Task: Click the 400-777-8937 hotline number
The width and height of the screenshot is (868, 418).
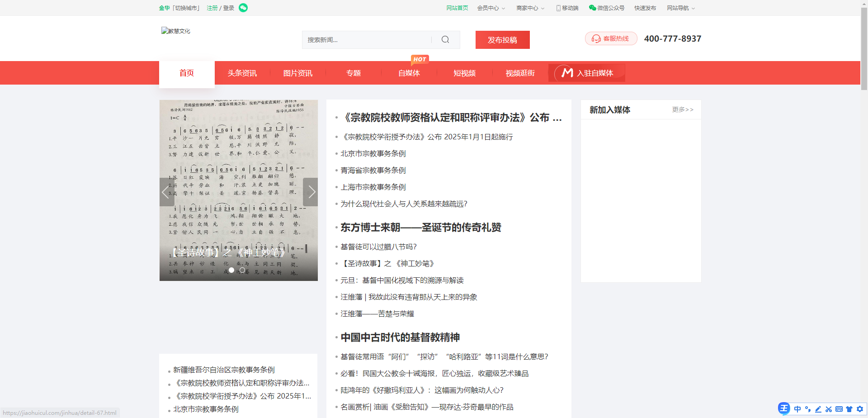Action: click(x=673, y=38)
